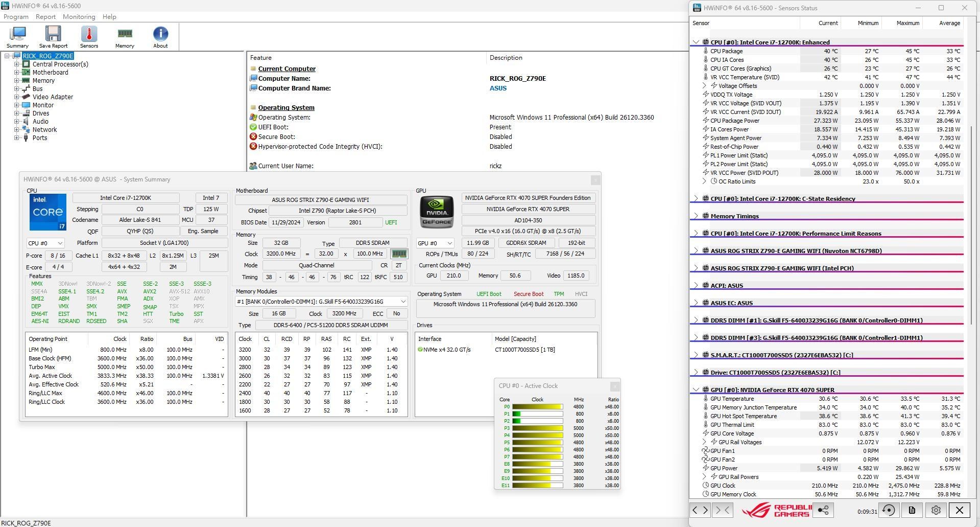980x527 pixels.
Task: Expand the Voltage Offsets sub-item
Action: click(704, 86)
